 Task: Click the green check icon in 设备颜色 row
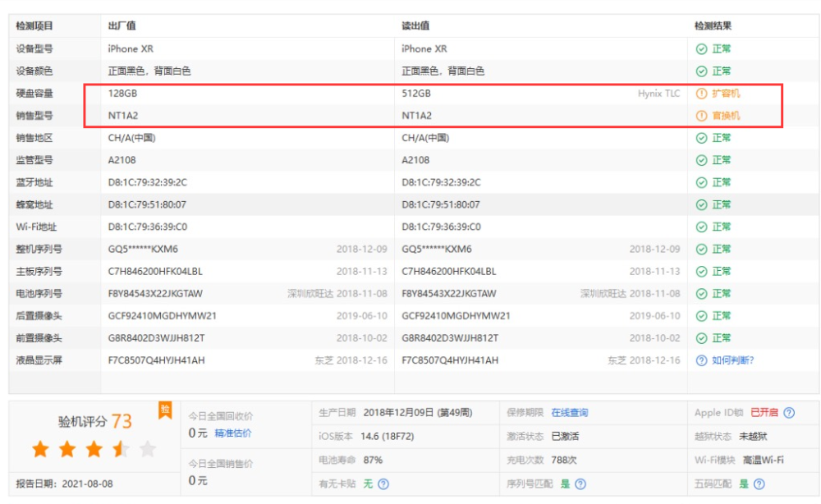tap(701, 71)
